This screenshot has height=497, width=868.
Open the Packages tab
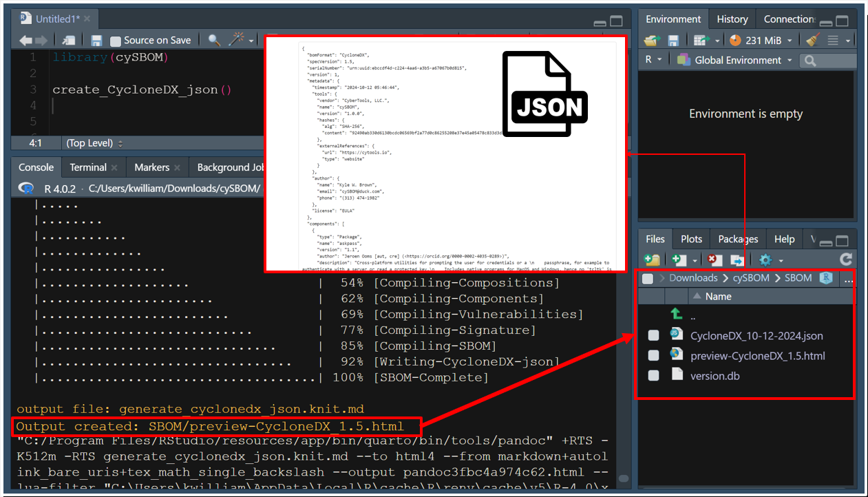tap(738, 239)
